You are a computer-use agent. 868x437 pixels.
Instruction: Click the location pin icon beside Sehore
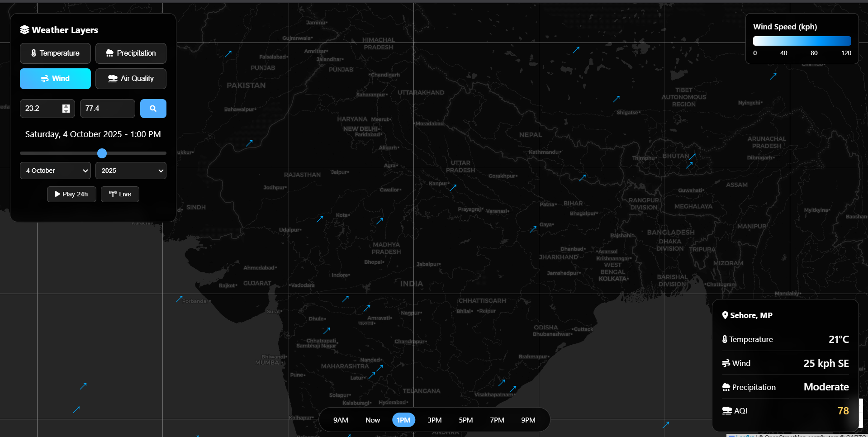click(x=725, y=315)
